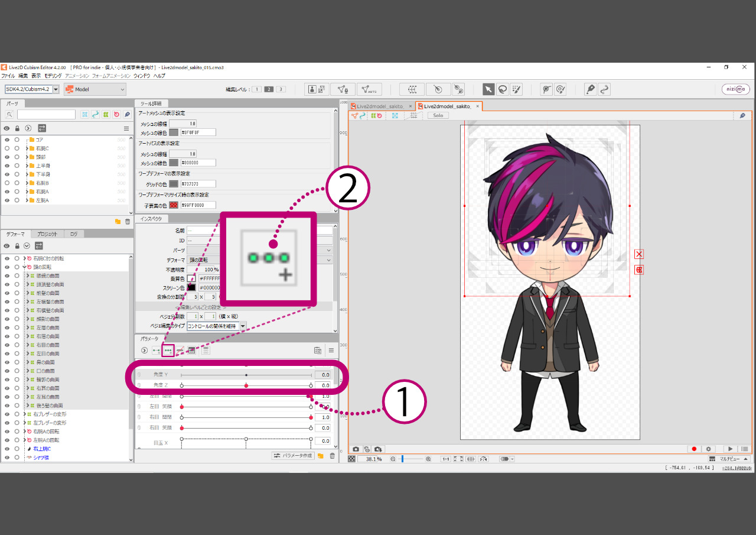Open the モデリング menu

53,76
